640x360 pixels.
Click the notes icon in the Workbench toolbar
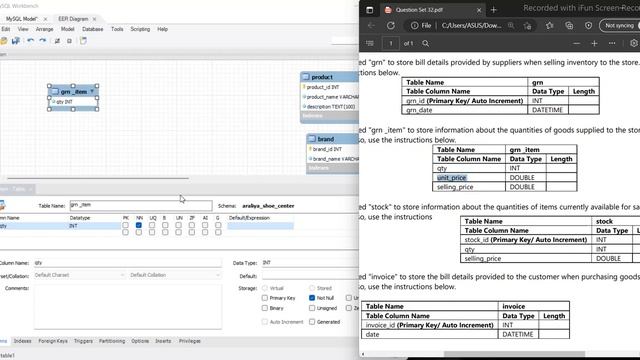[x=83, y=41]
